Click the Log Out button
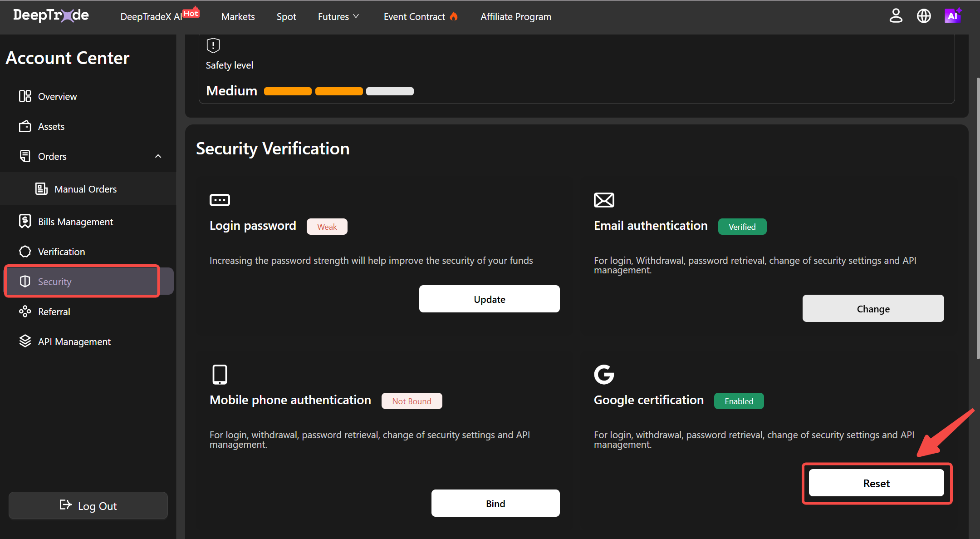 tap(88, 505)
